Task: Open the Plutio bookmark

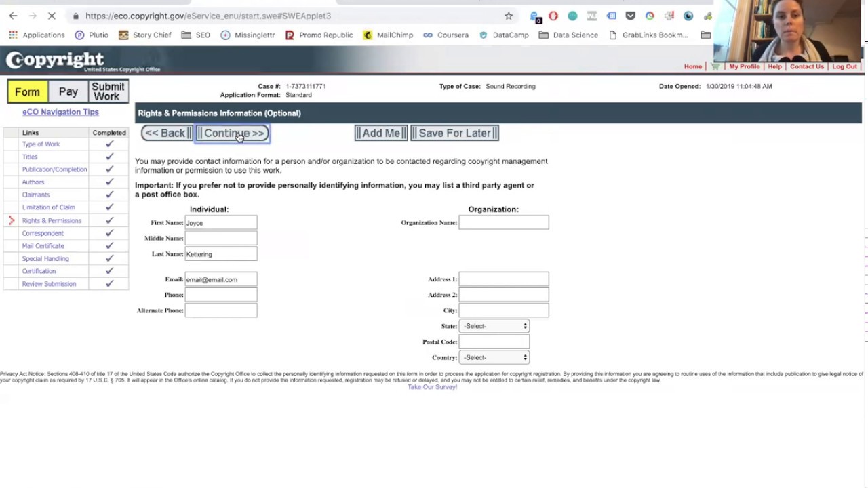Action: pos(92,35)
